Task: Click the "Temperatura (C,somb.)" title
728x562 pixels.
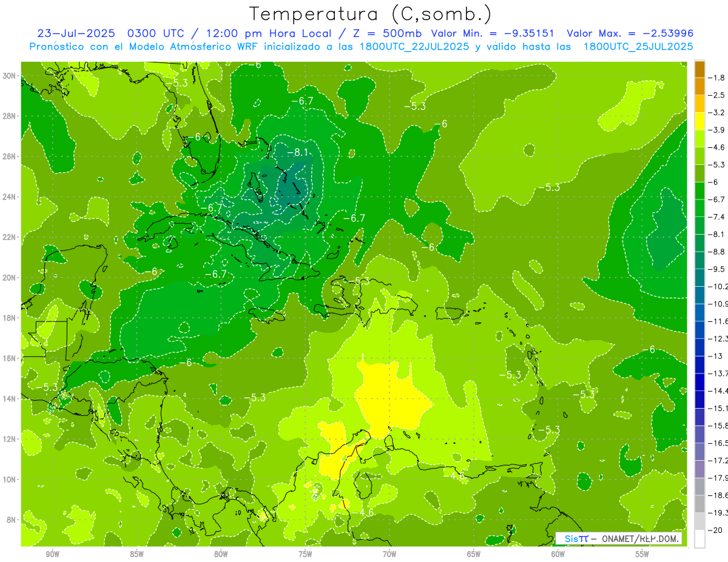Action: pos(371,15)
